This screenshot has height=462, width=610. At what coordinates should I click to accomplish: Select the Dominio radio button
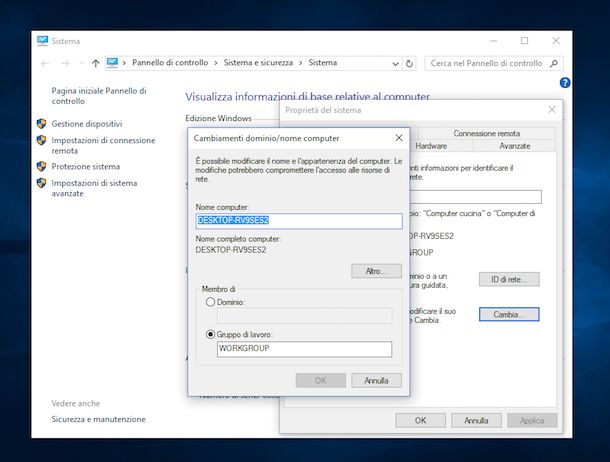pyautogui.click(x=210, y=302)
